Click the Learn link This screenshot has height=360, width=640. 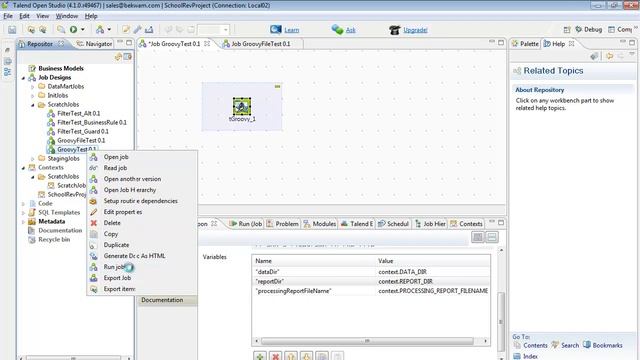pyautogui.click(x=291, y=30)
